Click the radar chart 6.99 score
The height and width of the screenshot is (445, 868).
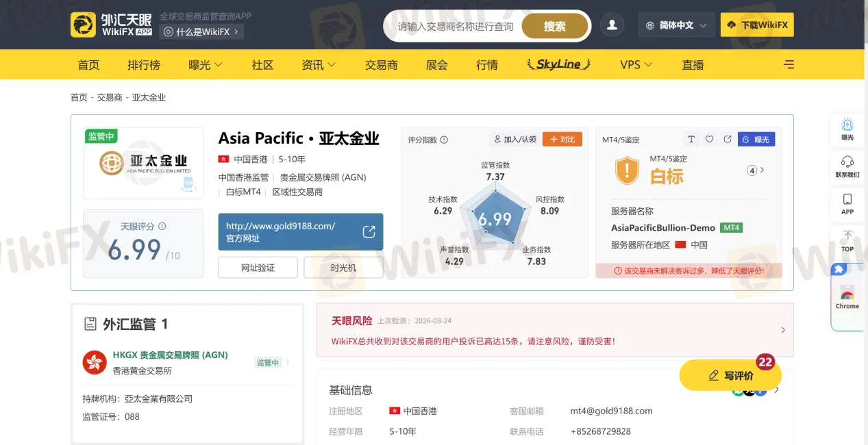pos(495,219)
